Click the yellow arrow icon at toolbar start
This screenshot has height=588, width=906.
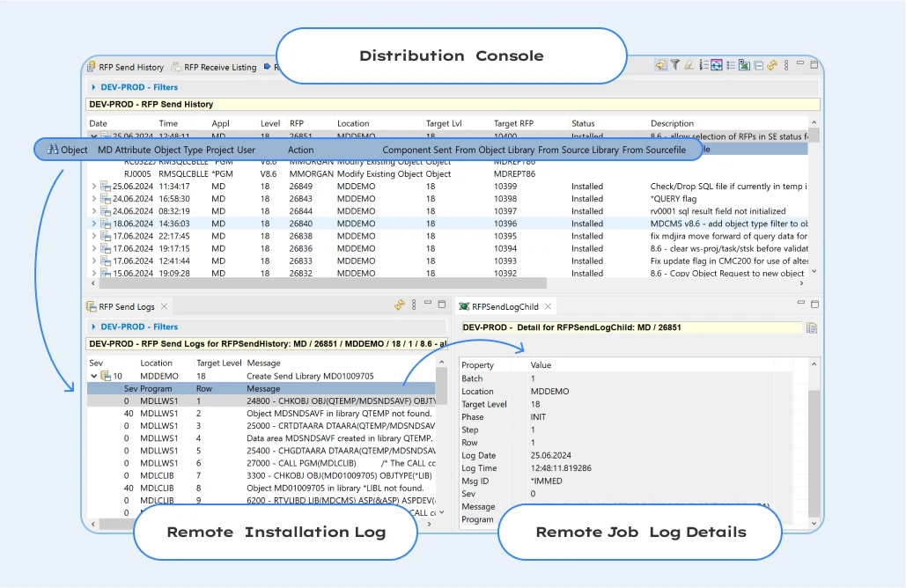click(660, 65)
